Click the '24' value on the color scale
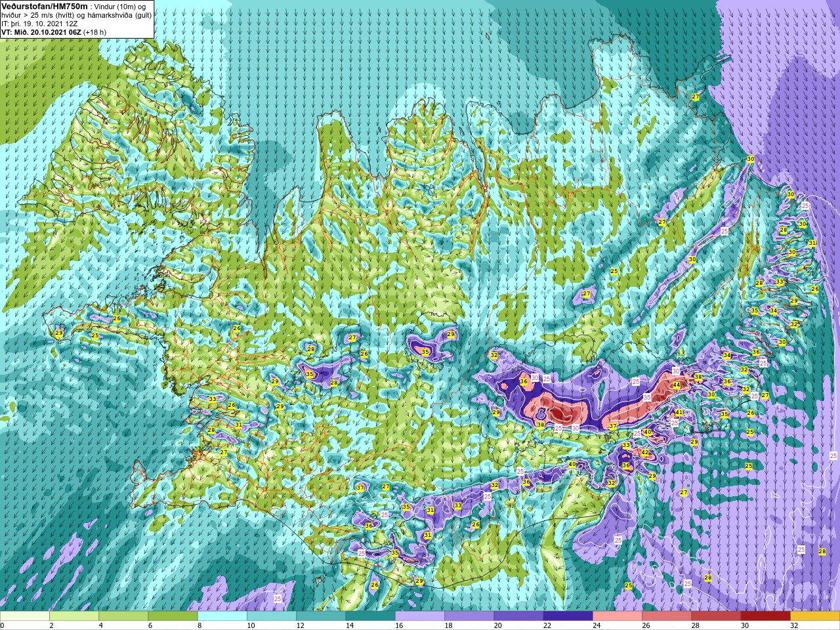 pyautogui.click(x=597, y=625)
